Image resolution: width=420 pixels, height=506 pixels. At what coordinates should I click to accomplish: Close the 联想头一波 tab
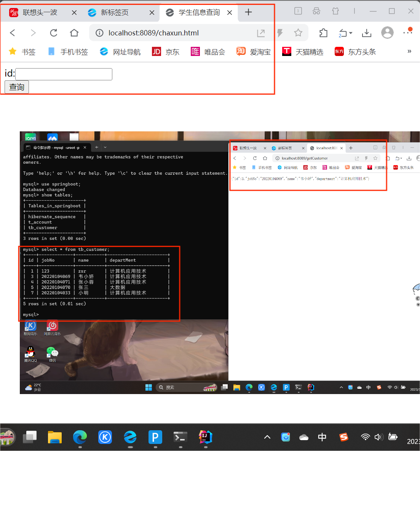pyautogui.click(x=74, y=13)
